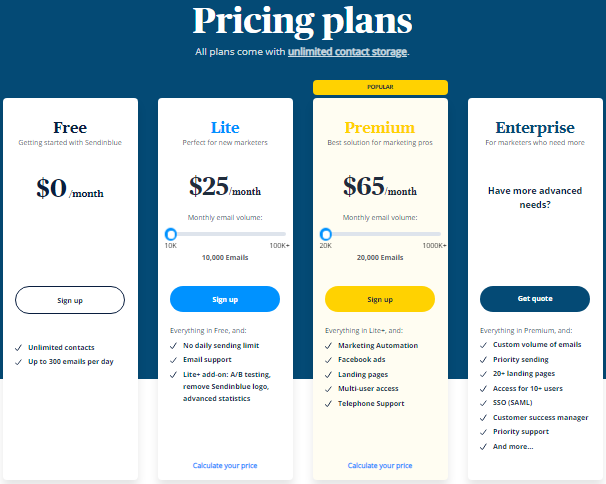Click the checkmark next to Email support

[174, 360]
